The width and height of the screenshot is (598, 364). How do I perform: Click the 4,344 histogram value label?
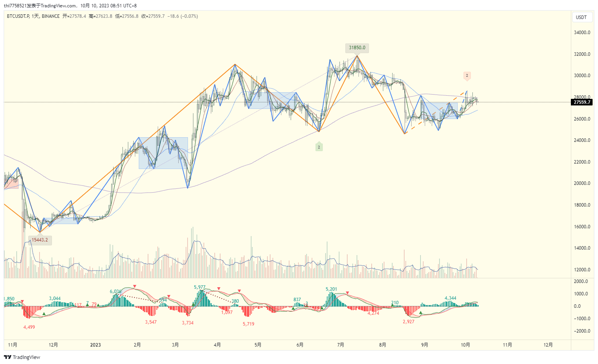click(450, 298)
